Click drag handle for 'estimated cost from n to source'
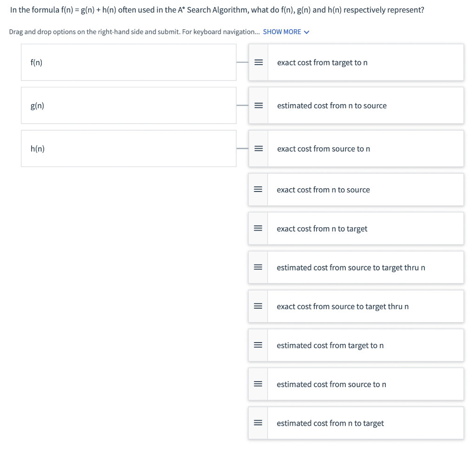Screen dimensions: 476x449 point(258,106)
